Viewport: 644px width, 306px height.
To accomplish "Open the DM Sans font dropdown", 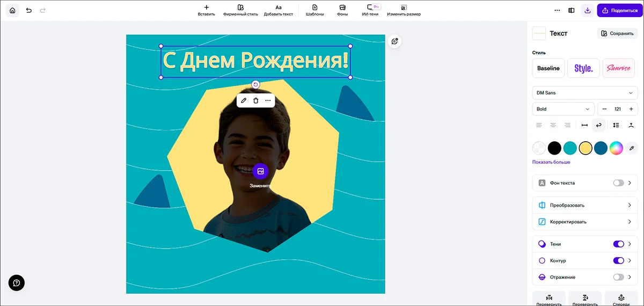I will 585,93.
